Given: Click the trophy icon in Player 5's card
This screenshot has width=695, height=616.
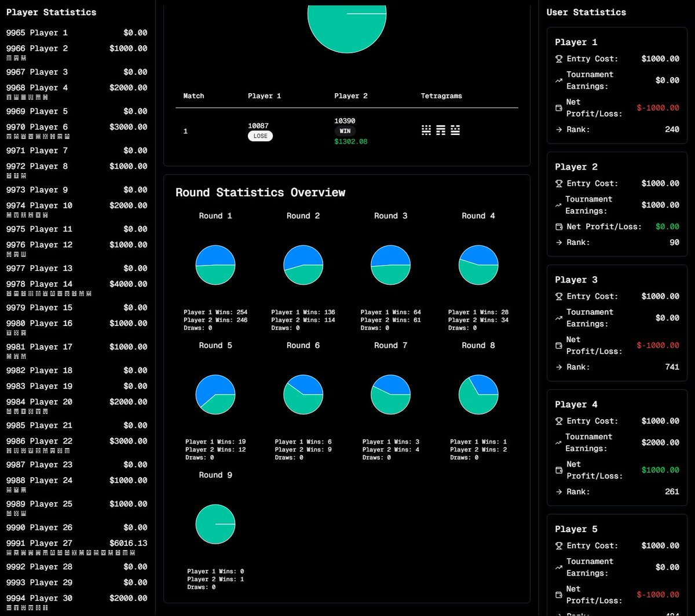Looking at the screenshot, I should 559,546.
